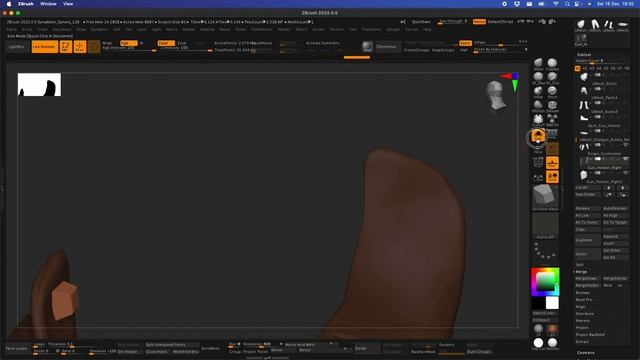This screenshot has width=640, height=360.
Task: Click the AutoReorder button
Action: [x=615, y=208]
